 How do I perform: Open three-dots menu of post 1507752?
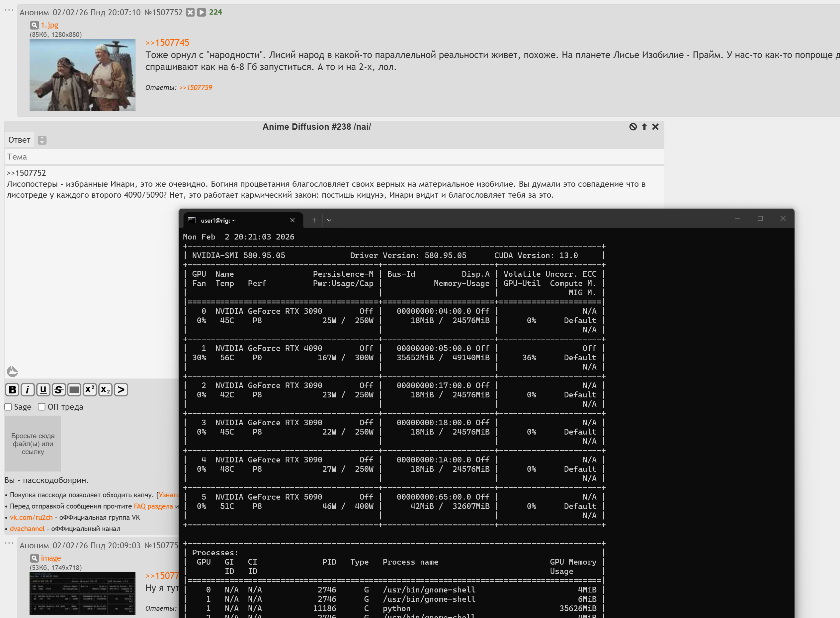point(9,10)
